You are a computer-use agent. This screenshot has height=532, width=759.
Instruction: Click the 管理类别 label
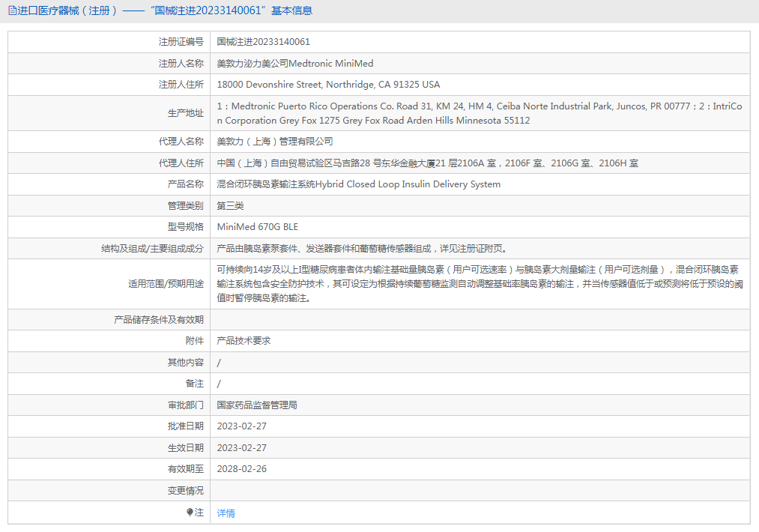point(185,206)
